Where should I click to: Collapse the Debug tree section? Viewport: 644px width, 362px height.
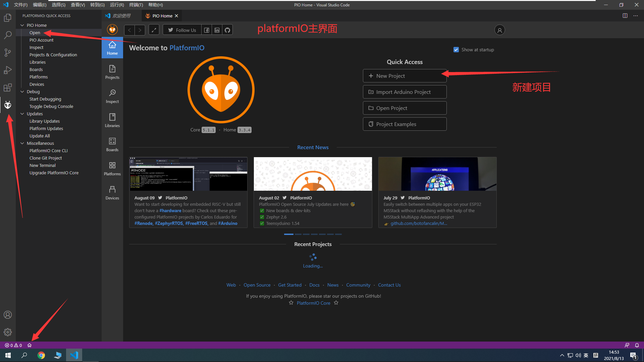pos(22,92)
